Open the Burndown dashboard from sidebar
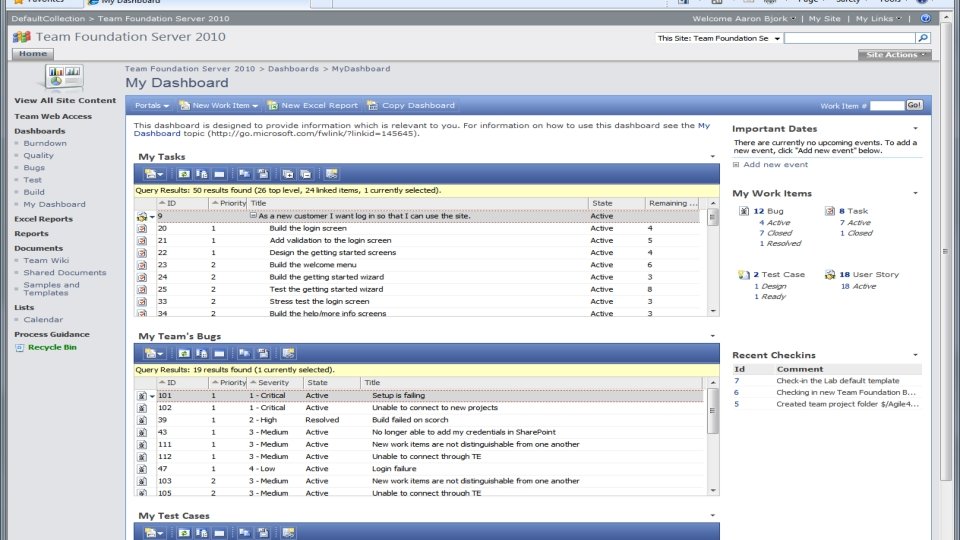Image resolution: width=960 pixels, height=540 pixels. click(x=45, y=143)
